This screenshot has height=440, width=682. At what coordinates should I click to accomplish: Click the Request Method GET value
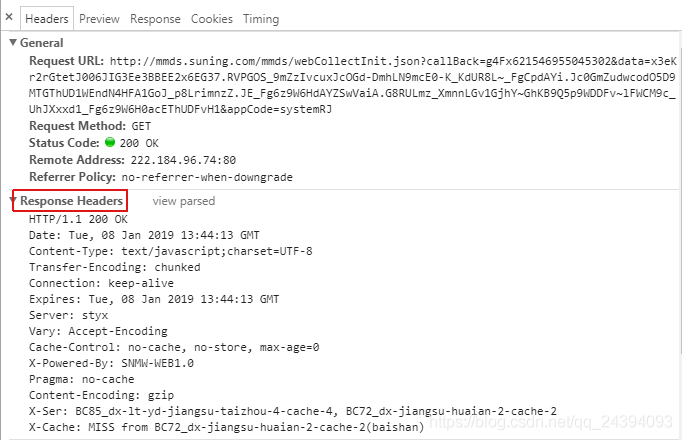[x=141, y=127]
